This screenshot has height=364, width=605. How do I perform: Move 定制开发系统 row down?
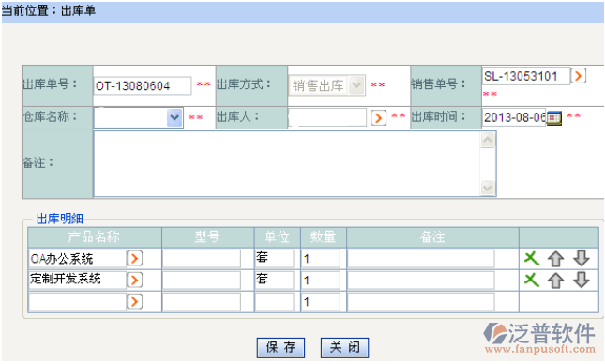click(x=581, y=280)
